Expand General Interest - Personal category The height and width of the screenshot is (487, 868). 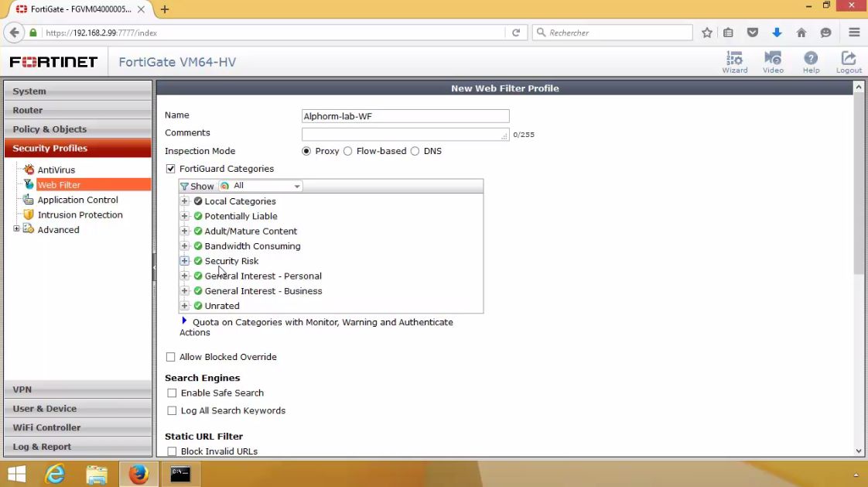[x=184, y=276]
